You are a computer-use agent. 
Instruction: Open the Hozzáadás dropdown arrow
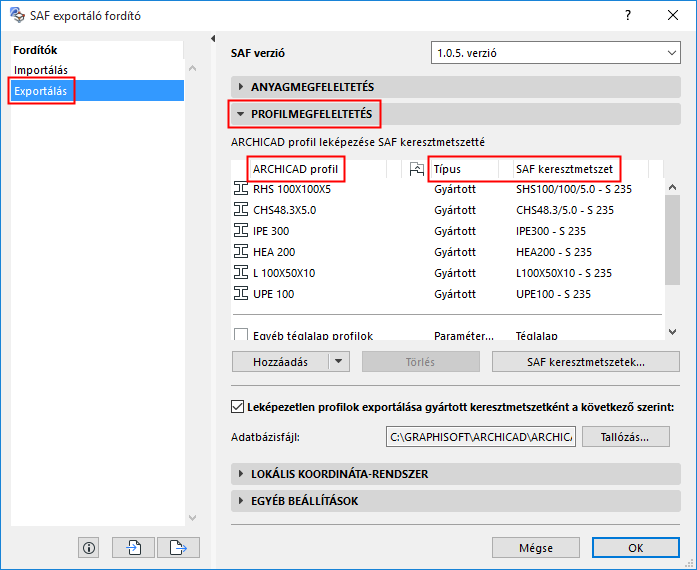(x=339, y=361)
